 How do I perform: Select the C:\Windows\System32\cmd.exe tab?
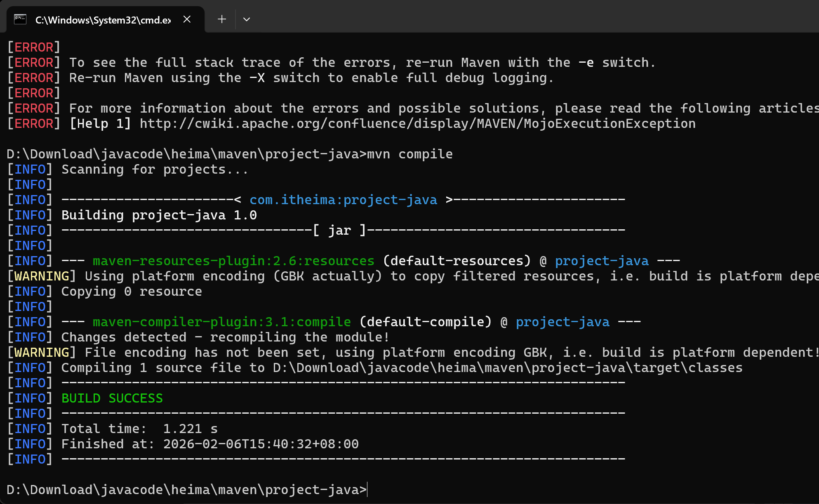pyautogui.click(x=106, y=19)
